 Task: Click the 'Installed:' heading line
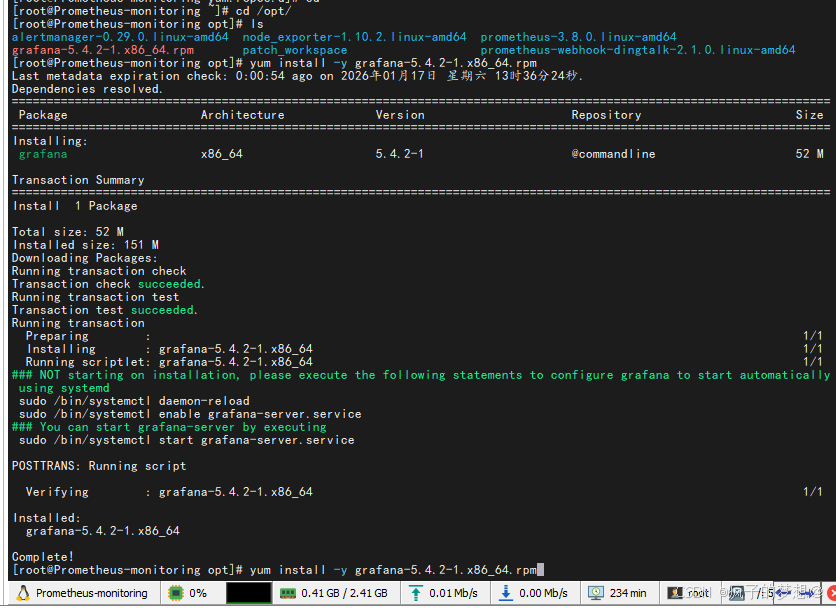(47, 518)
